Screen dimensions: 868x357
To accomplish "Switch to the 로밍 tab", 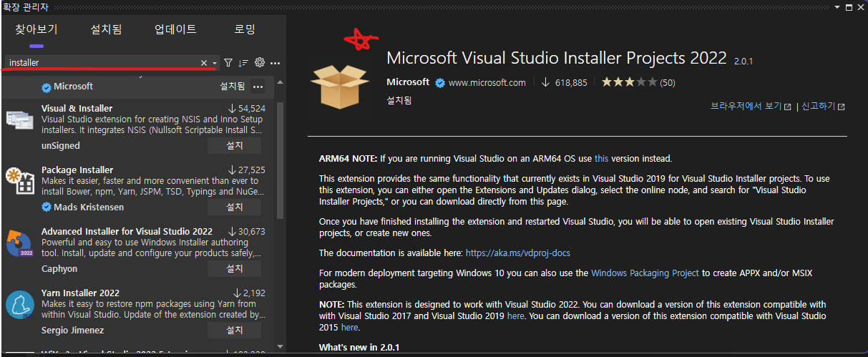I will pyautogui.click(x=245, y=30).
